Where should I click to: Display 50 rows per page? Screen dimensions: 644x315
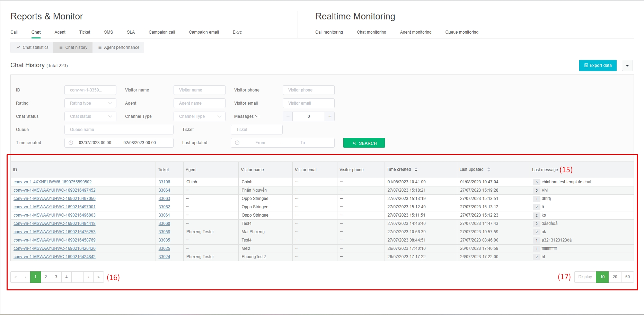pos(627,277)
